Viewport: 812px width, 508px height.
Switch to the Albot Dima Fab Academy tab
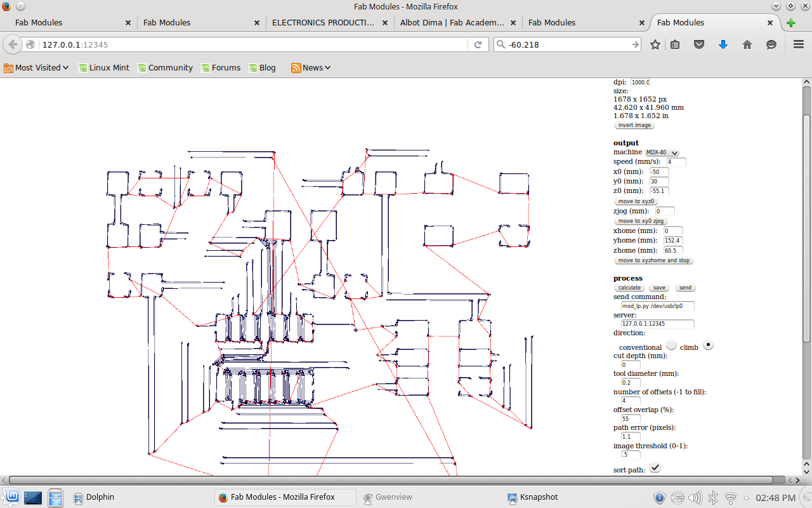pyautogui.click(x=452, y=23)
